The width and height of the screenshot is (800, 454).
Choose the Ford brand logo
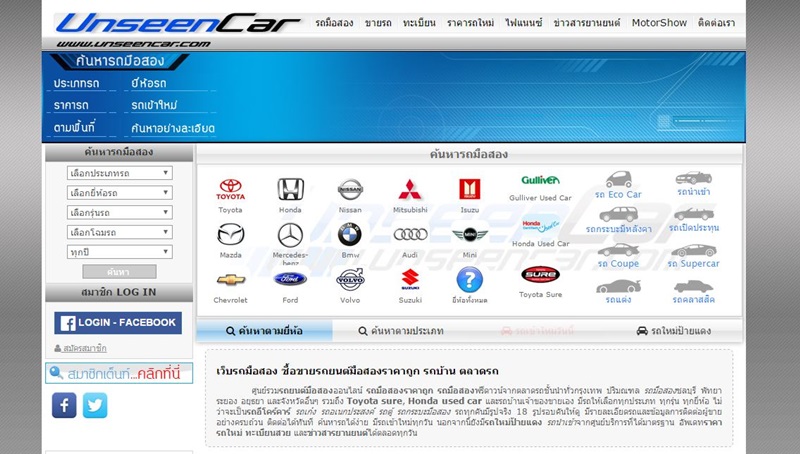pyautogui.click(x=290, y=279)
